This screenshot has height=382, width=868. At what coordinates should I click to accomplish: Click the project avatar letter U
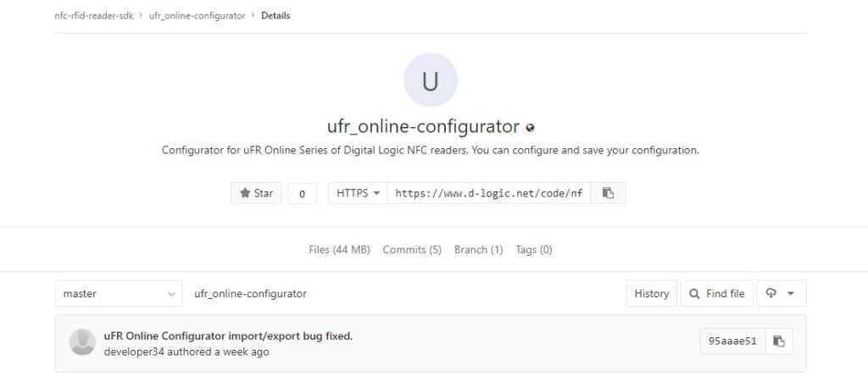point(431,80)
